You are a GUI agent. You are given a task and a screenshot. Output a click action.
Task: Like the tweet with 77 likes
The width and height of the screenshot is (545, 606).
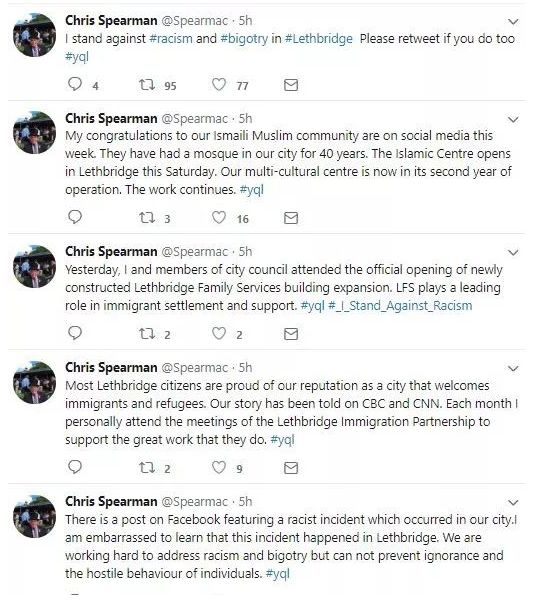click(219, 85)
